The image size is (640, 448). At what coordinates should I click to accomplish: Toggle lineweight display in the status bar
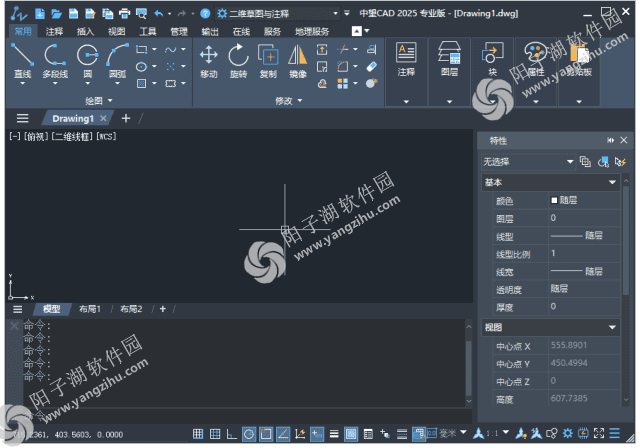click(334, 434)
